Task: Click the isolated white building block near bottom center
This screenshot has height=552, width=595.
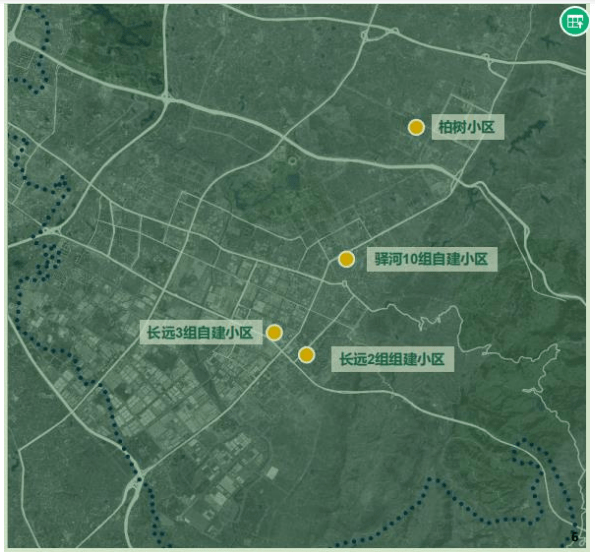Action: point(272,472)
